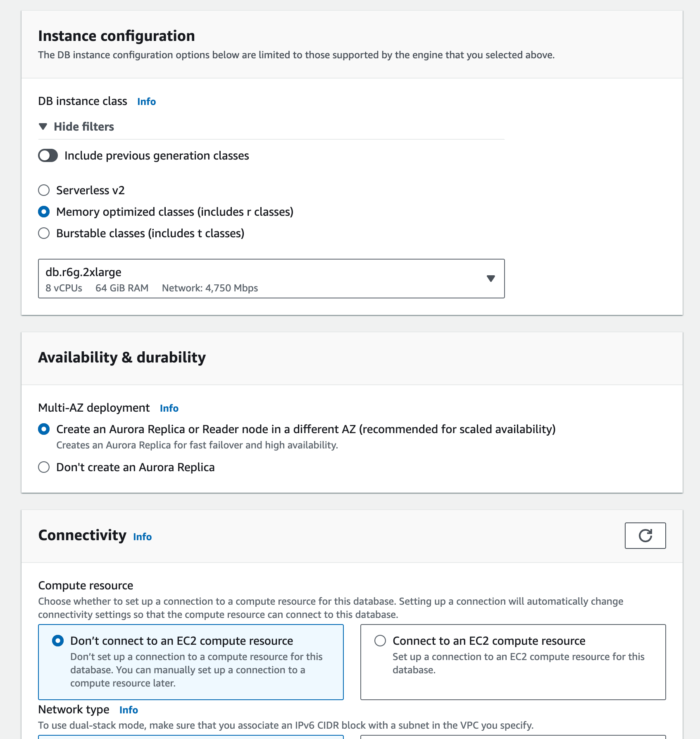
Task: Open Info link beside Network type
Action: tap(129, 710)
